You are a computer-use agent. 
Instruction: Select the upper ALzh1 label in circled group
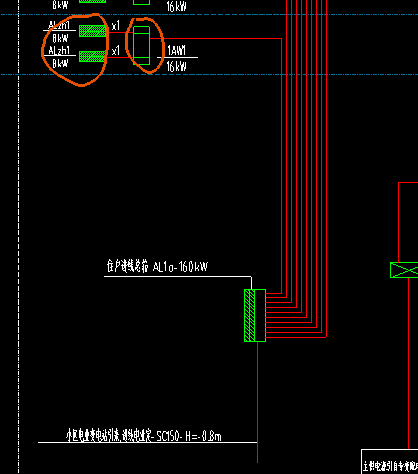[59, 25]
